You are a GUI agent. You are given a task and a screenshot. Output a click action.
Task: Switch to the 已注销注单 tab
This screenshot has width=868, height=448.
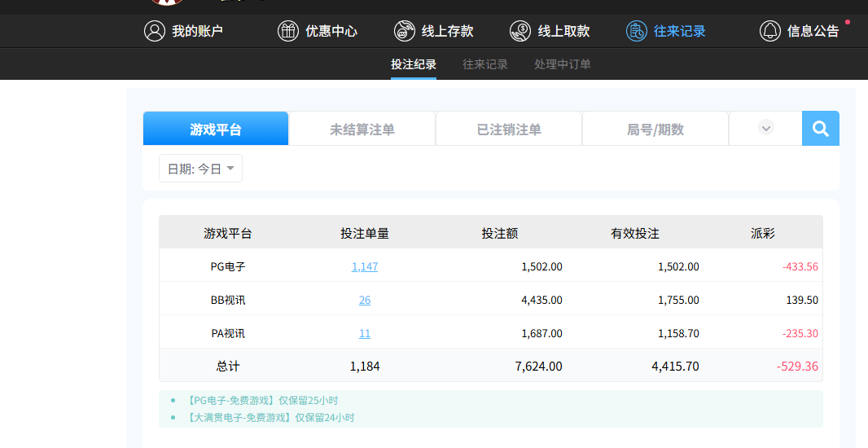click(x=509, y=129)
